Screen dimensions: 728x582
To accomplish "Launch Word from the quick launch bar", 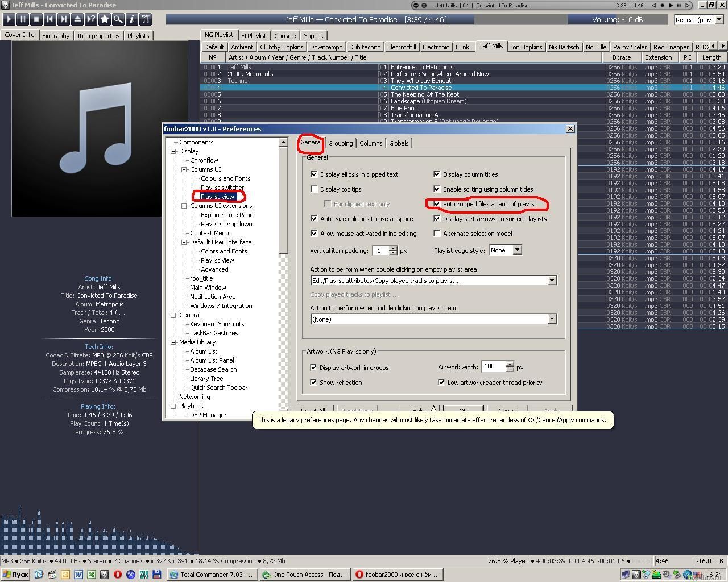I will [x=78, y=575].
